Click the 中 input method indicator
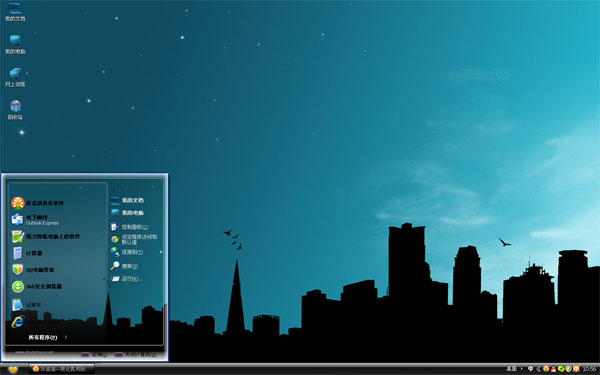This screenshot has width=600, height=375. click(x=530, y=368)
